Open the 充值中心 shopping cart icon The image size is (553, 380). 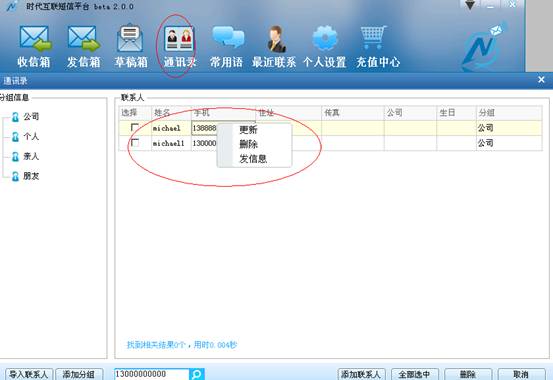[373, 37]
